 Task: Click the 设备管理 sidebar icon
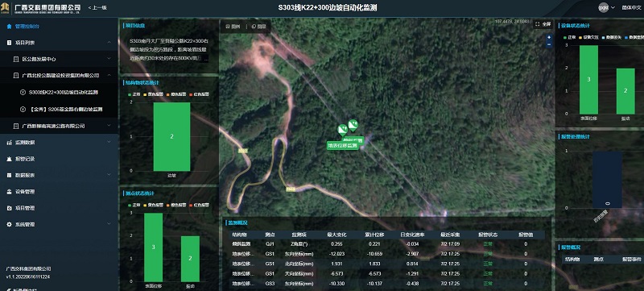(x=9, y=192)
